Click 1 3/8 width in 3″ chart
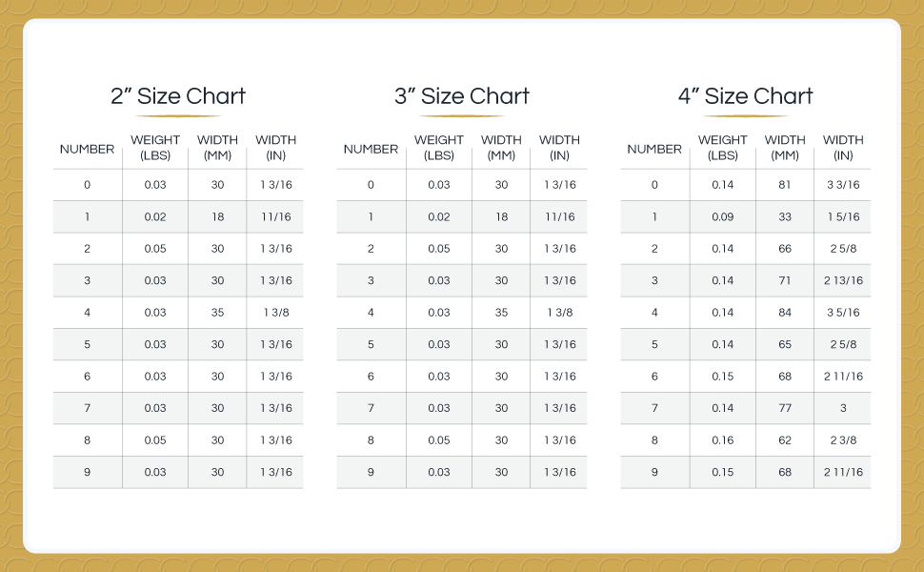The image size is (924, 572). click(560, 313)
